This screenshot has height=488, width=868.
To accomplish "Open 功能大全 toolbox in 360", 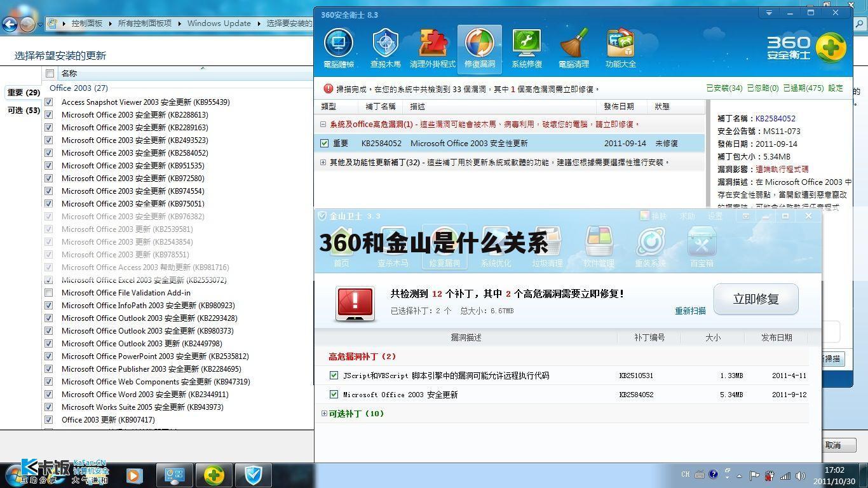I will click(x=621, y=49).
